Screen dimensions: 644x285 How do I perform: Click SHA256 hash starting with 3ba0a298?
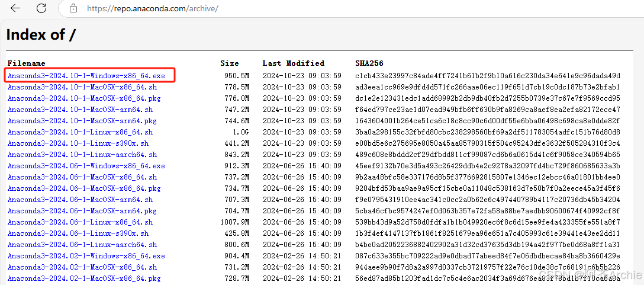click(x=488, y=132)
